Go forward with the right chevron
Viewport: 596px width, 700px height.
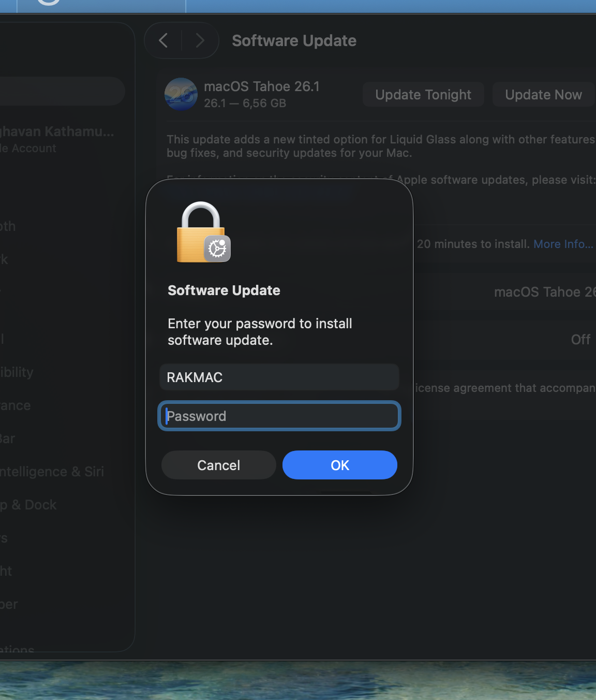click(x=200, y=40)
